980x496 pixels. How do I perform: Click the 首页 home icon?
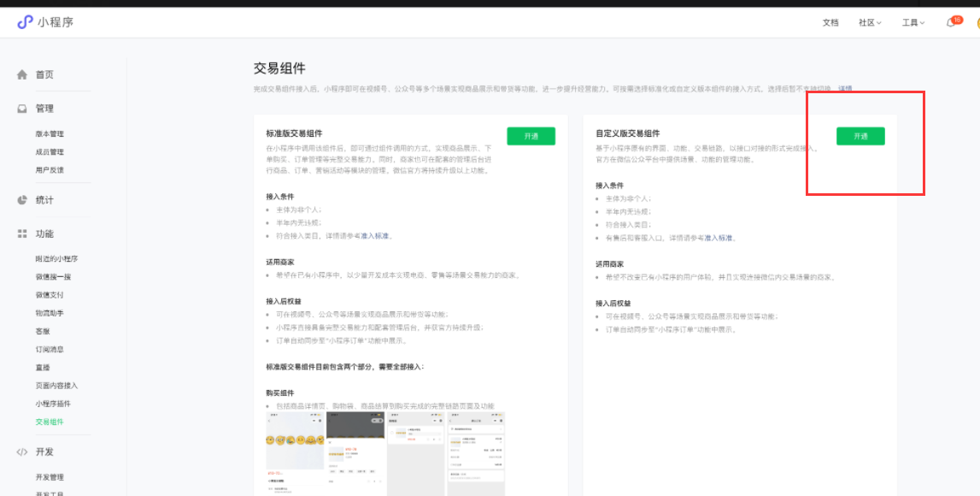(22, 75)
